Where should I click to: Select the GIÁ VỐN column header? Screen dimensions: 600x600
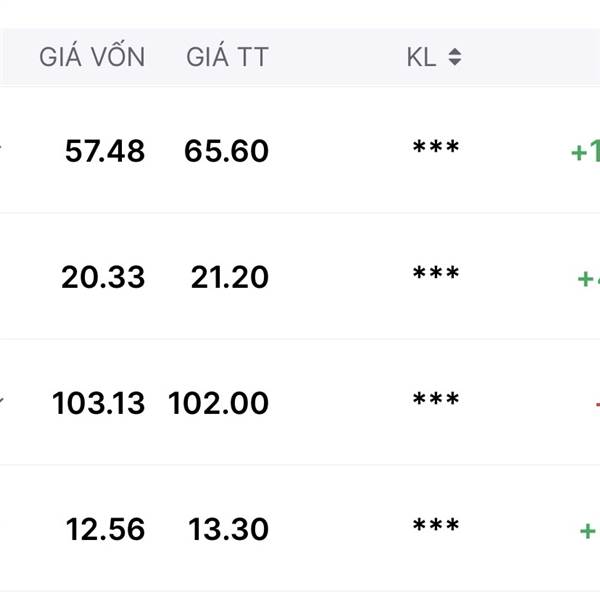pos(92,57)
